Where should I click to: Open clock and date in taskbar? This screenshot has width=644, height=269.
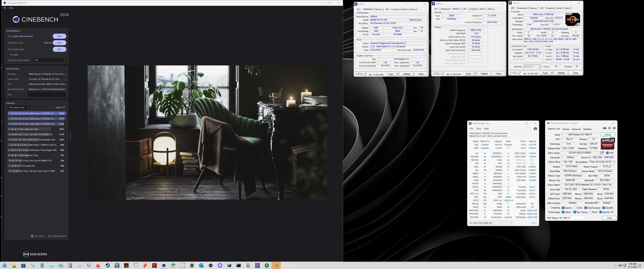pos(632,265)
